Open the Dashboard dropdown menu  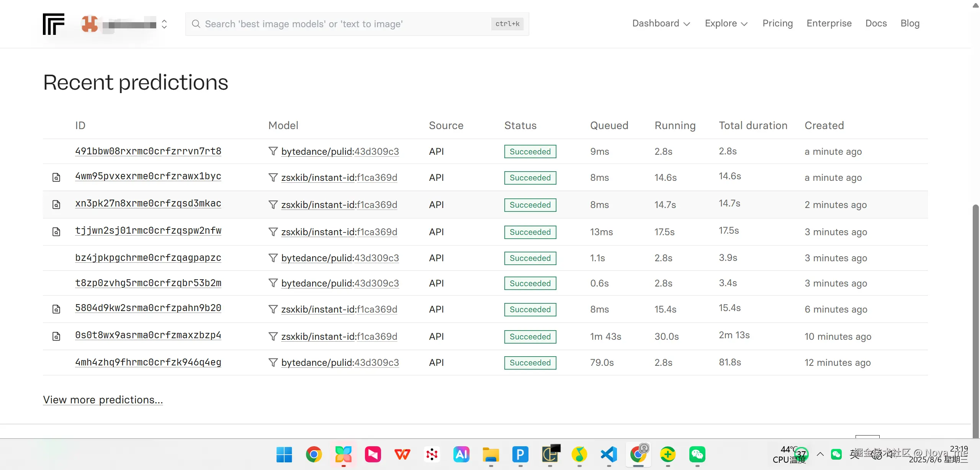661,23
